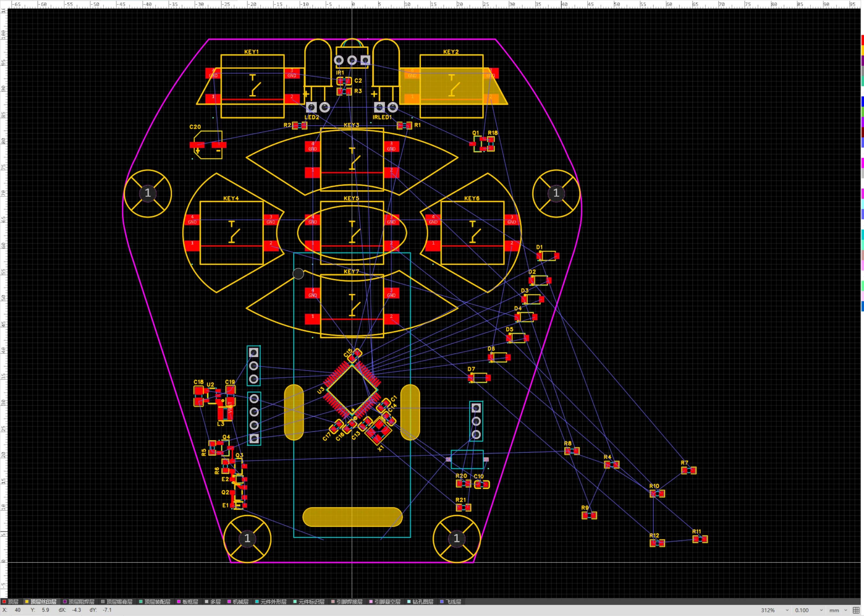Open the mm units dropdown

tap(838, 610)
